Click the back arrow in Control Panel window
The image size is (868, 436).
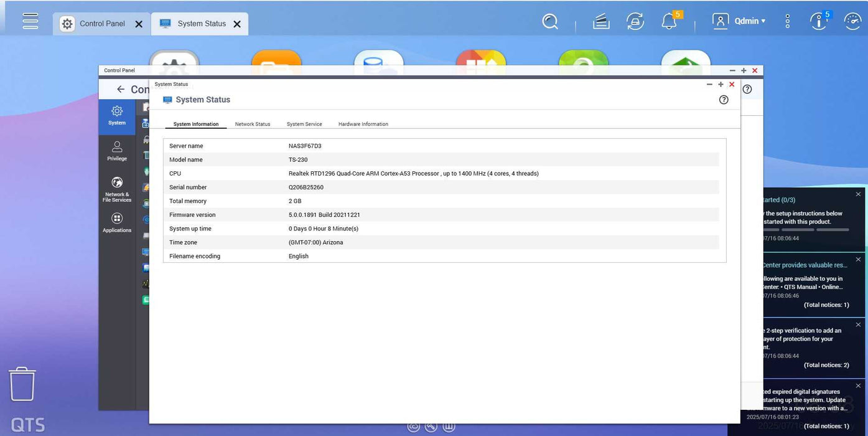(x=121, y=89)
